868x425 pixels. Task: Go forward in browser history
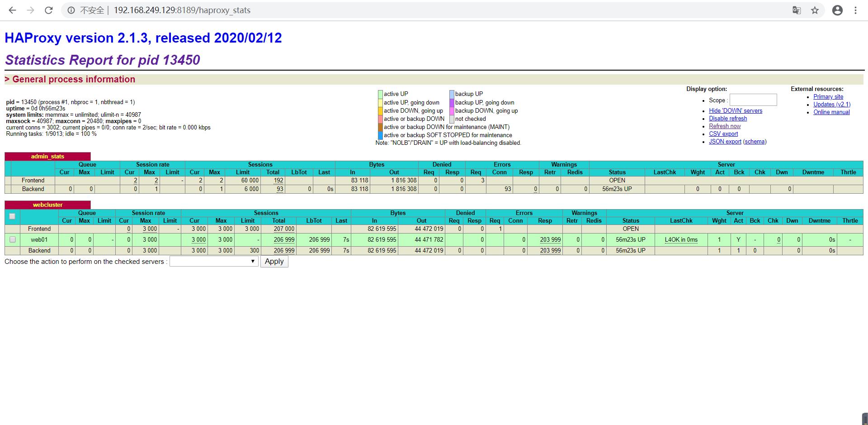[30, 10]
